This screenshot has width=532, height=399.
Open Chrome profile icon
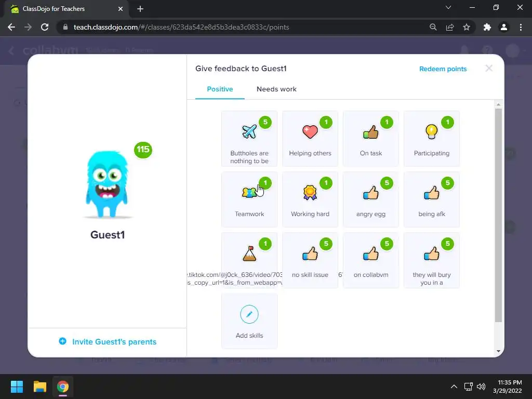(504, 27)
